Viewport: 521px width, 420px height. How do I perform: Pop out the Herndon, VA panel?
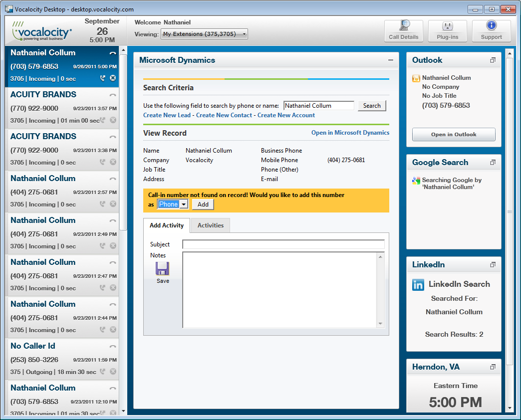coord(493,367)
